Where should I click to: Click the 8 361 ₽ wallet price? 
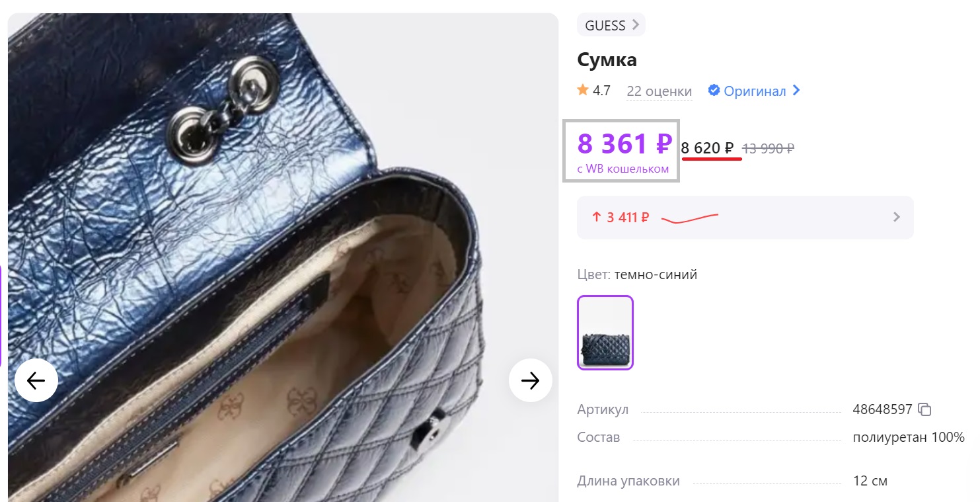point(624,144)
